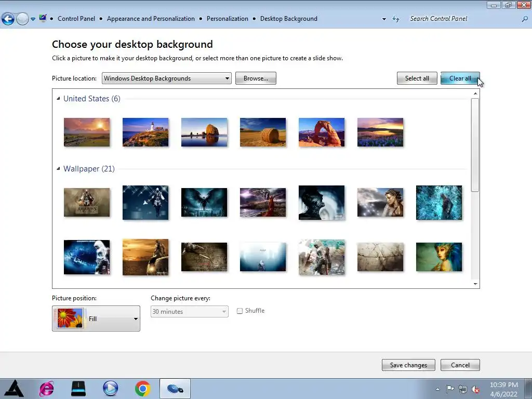This screenshot has width=532, height=399.
Task: Open Action Center flag icon
Action: point(450,389)
